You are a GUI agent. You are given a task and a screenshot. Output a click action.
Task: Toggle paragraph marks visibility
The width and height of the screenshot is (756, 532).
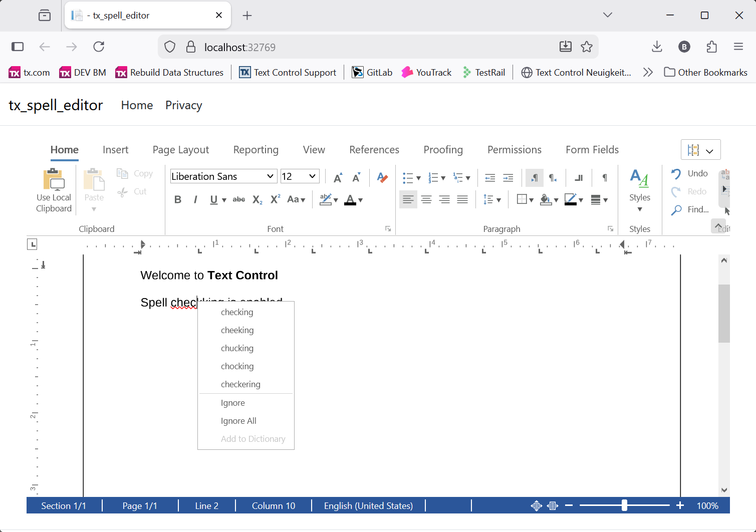point(604,177)
